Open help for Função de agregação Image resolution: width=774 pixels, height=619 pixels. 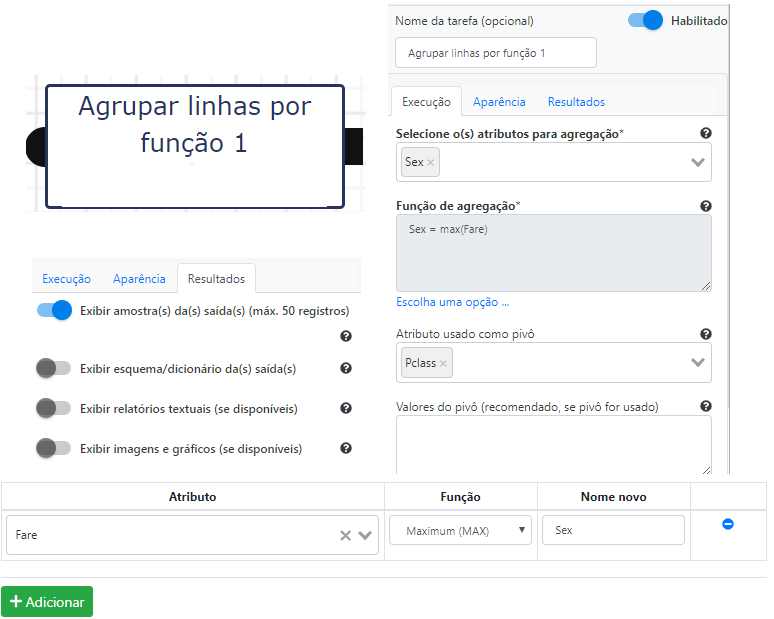(705, 206)
